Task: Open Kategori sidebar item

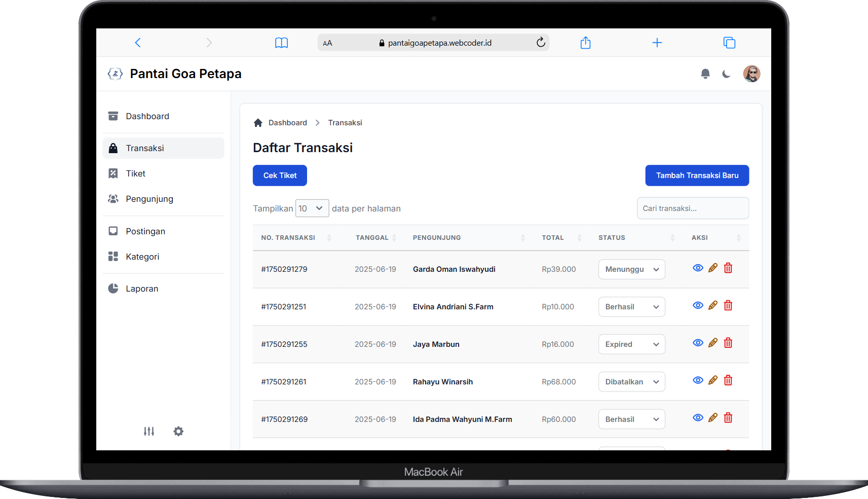Action: click(x=163, y=257)
